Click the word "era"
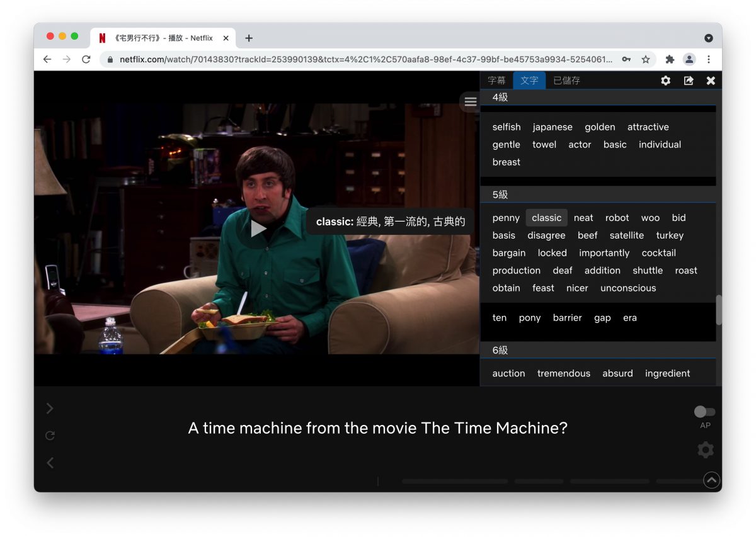 pos(630,318)
